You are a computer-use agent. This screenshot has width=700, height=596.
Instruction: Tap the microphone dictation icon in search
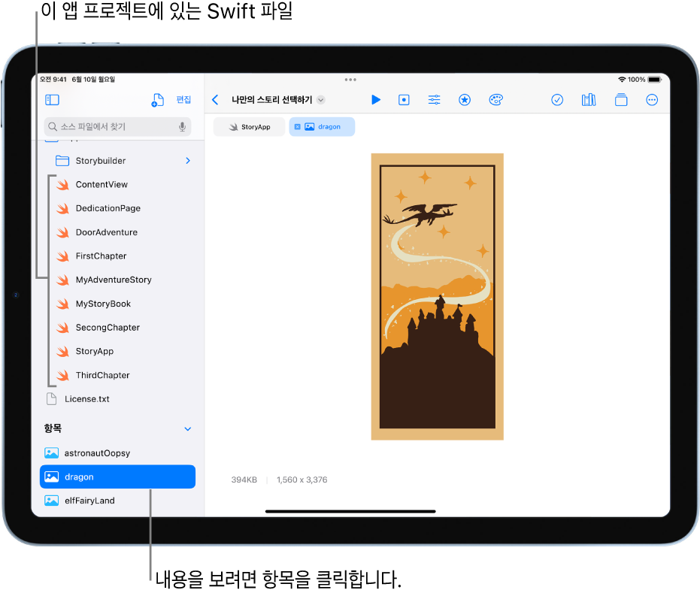(182, 127)
